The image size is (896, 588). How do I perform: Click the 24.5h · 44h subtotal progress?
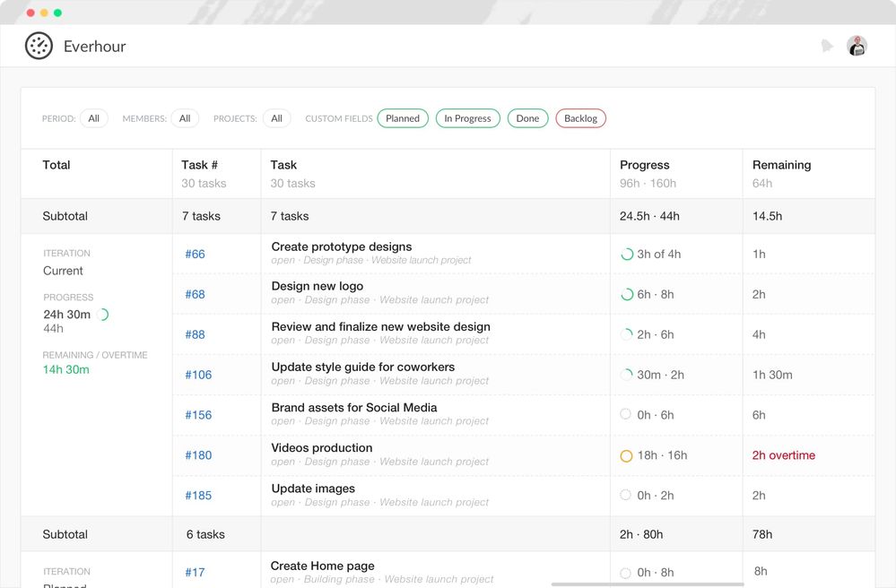[649, 216]
